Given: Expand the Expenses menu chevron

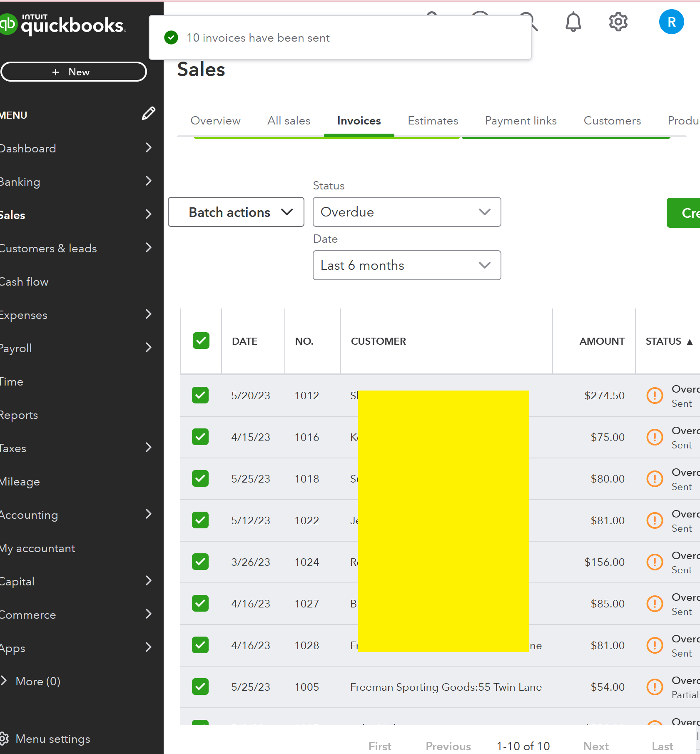Looking at the screenshot, I should tap(149, 314).
